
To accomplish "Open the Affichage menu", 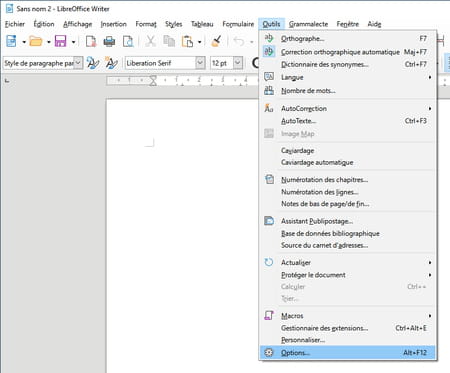I will [77, 24].
